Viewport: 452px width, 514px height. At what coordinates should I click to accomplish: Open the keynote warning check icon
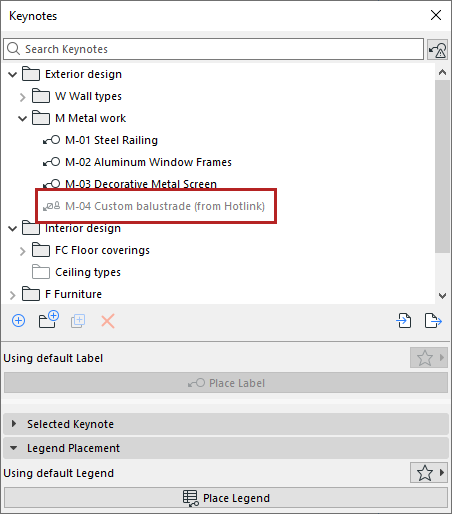point(437,49)
